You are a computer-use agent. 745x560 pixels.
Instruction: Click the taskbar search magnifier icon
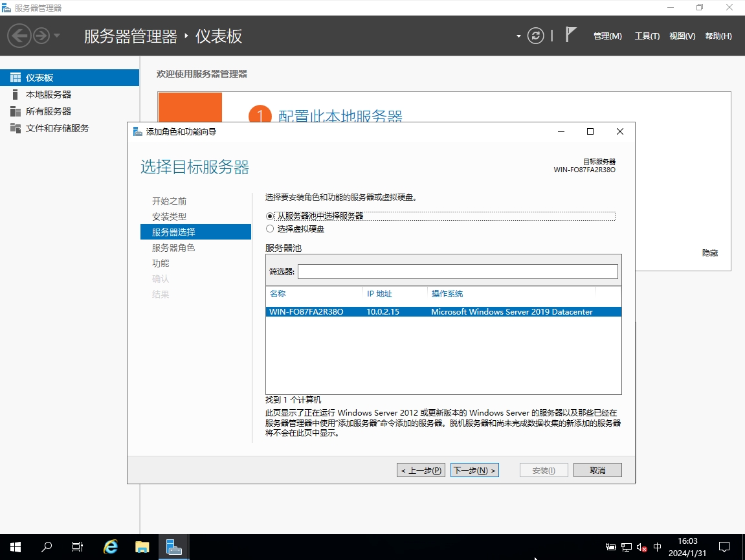[x=47, y=547]
